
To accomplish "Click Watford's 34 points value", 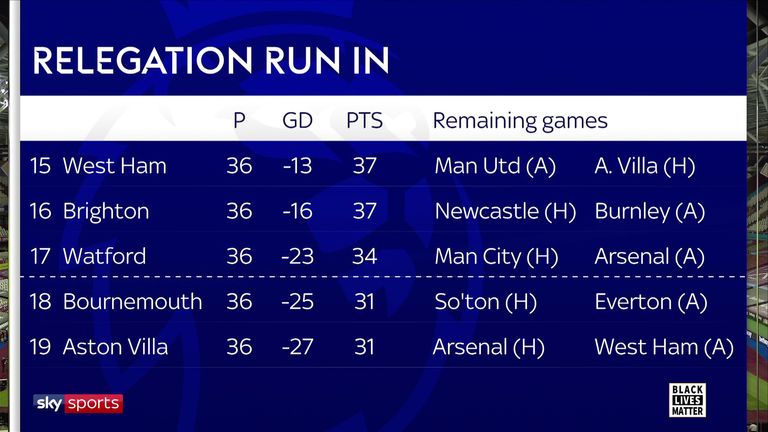I will coord(364,256).
